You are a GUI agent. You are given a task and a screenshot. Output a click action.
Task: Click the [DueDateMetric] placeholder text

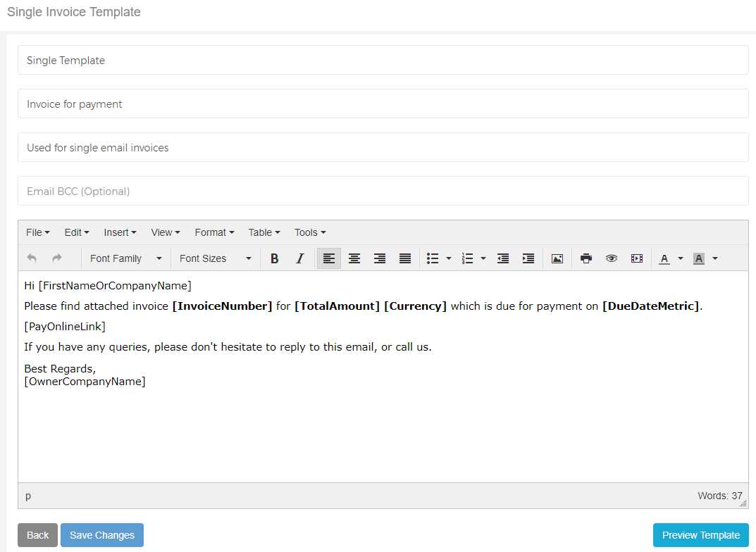tap(651, 306)
